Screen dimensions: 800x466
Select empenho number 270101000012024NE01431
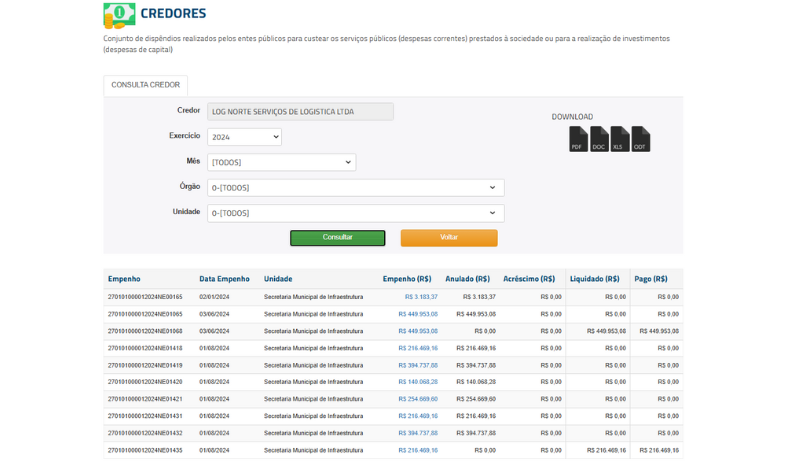click(x=145, y=416)
